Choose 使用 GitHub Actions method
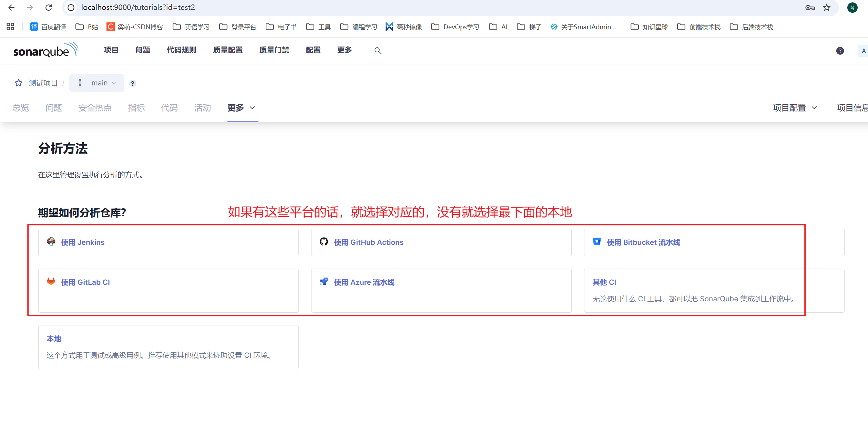 441,242
